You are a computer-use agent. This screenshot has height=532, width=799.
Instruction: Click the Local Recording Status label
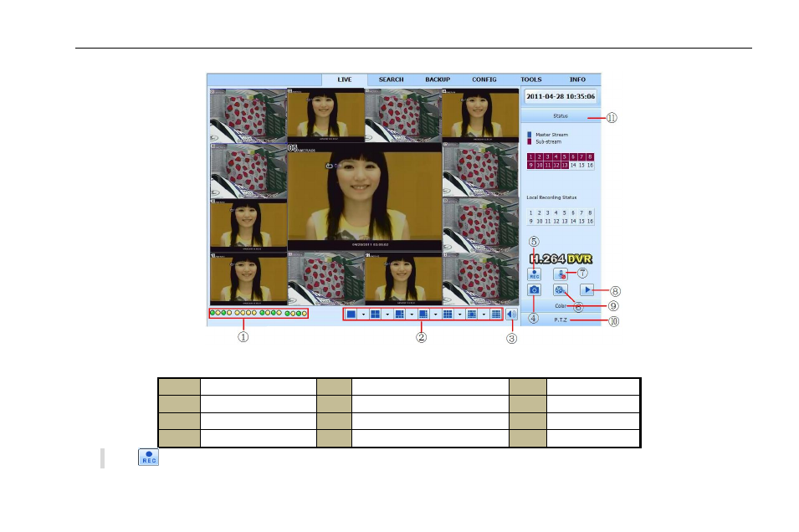(551, 197)
